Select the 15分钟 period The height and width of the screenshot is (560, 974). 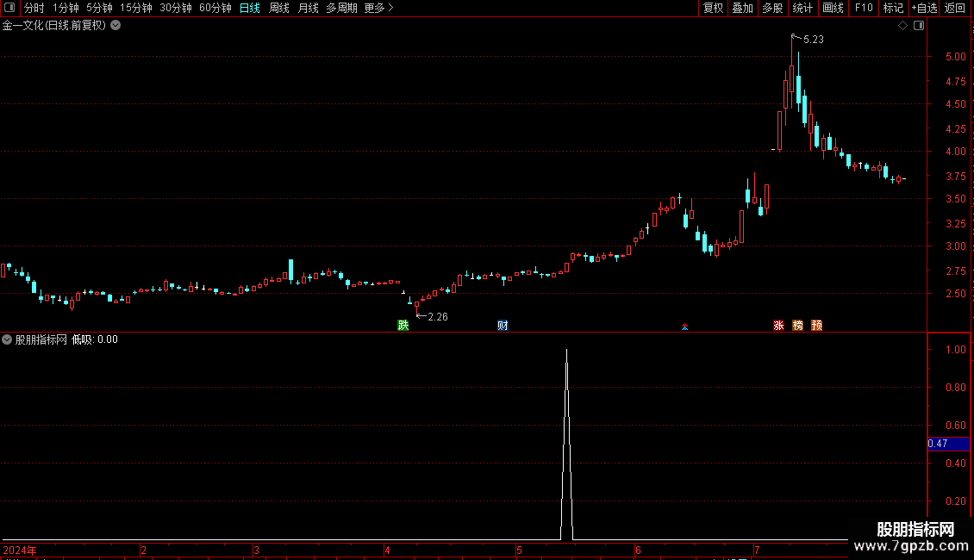(135, 8)
